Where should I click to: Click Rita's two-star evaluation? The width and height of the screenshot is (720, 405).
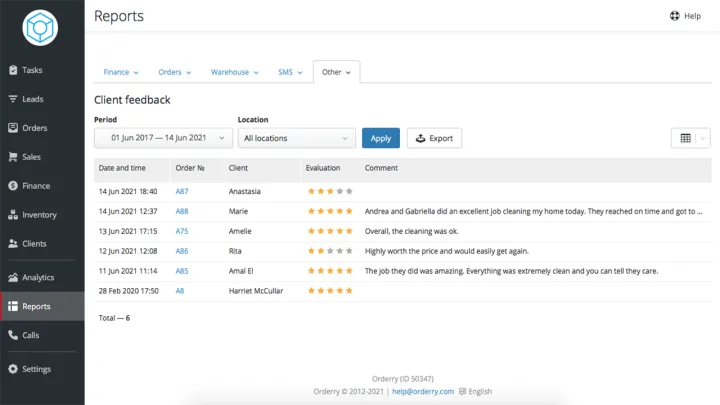click(330, 251)
